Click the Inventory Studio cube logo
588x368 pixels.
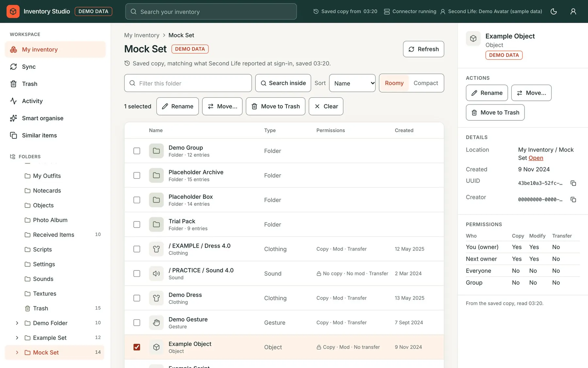(x=13, y=11)
